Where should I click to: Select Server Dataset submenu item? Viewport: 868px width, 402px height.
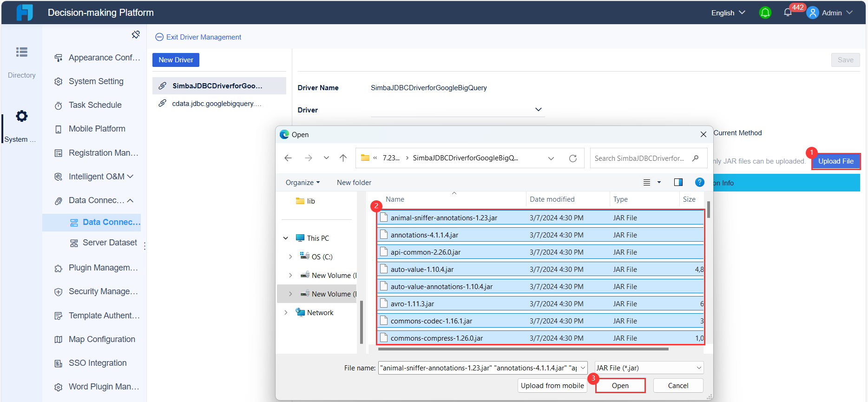coord(103,243)
